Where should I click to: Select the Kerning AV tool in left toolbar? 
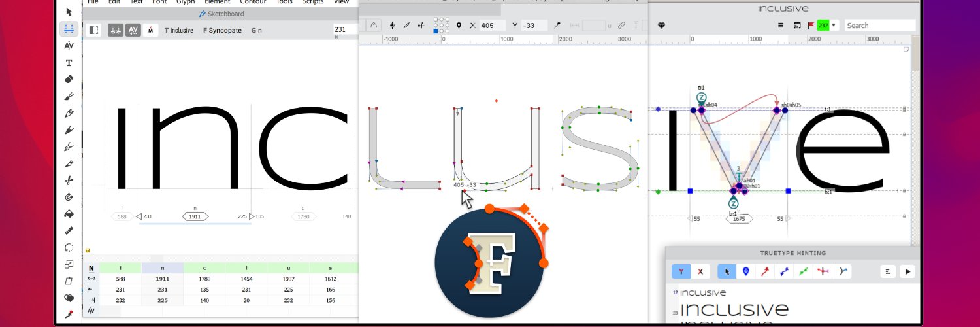[x=69, y=46]
